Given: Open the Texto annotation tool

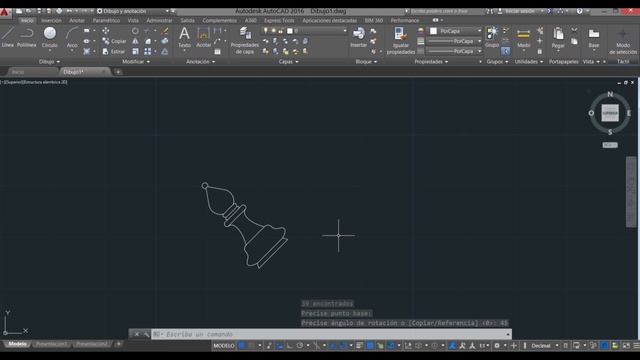Looking at the screenshot, I should [184, 38].
